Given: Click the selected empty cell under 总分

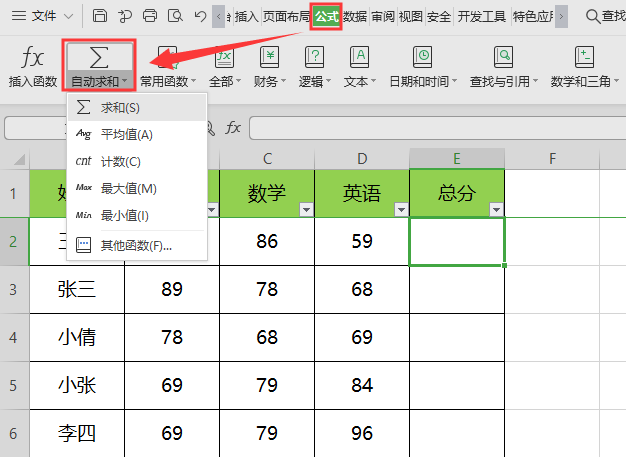Looking at the screenshot, I should tap(457, 241).
